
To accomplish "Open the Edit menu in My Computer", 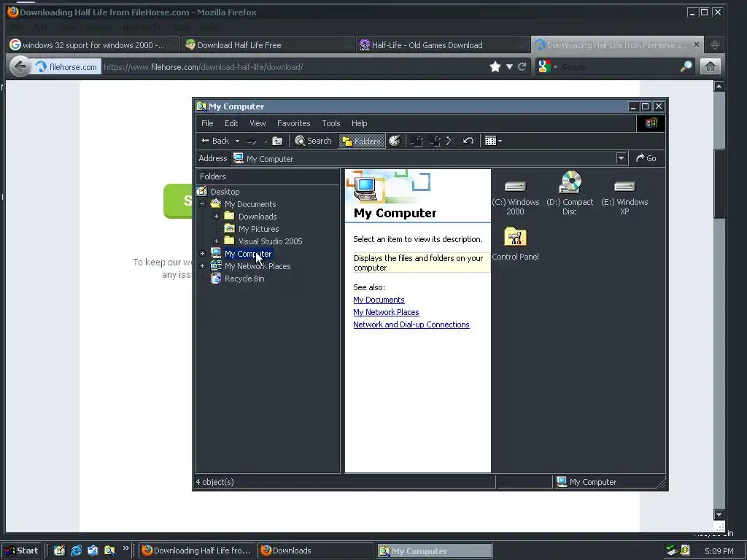I will tap(231, 123).
